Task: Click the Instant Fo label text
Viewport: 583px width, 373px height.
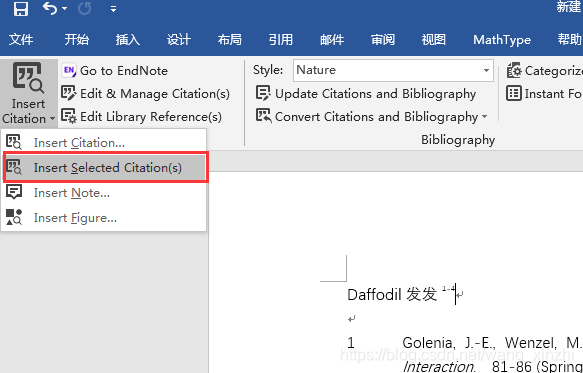Action: [553, 94]
